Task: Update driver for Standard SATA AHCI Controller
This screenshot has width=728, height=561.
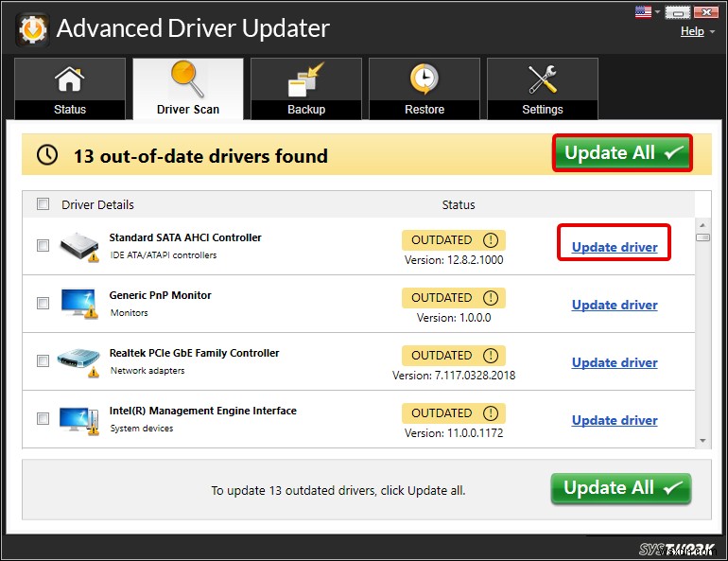Action: pos(615,247)
